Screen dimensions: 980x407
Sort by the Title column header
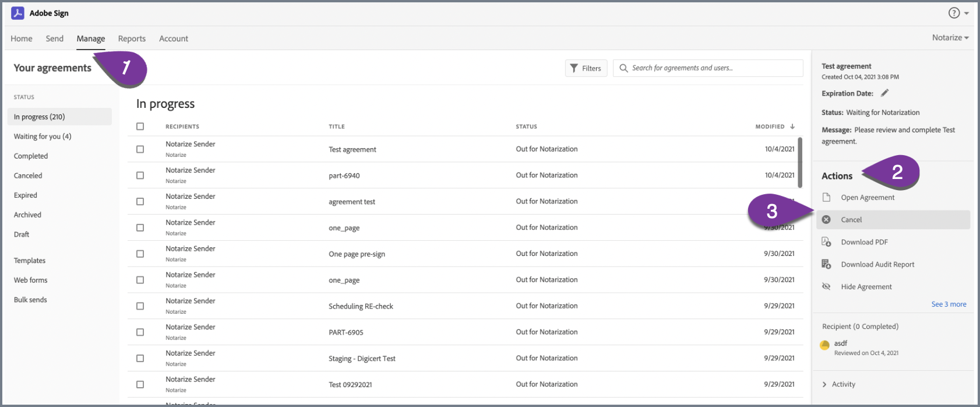(x=337, y=127)
